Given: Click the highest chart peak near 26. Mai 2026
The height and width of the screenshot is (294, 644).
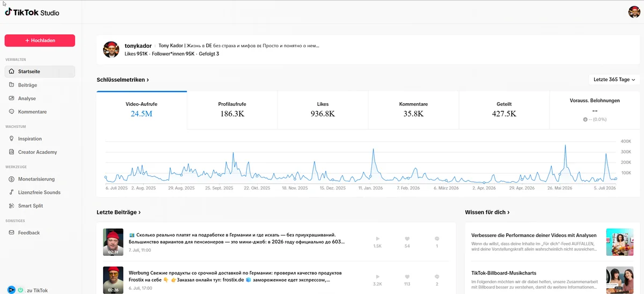Looking at the screenshot, I should click(x=566, y=146).
